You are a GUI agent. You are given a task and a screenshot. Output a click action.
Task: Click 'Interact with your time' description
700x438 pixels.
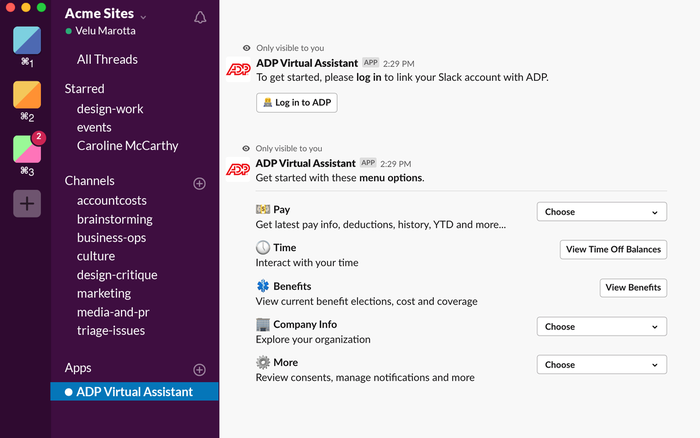(x=307, y=263)
